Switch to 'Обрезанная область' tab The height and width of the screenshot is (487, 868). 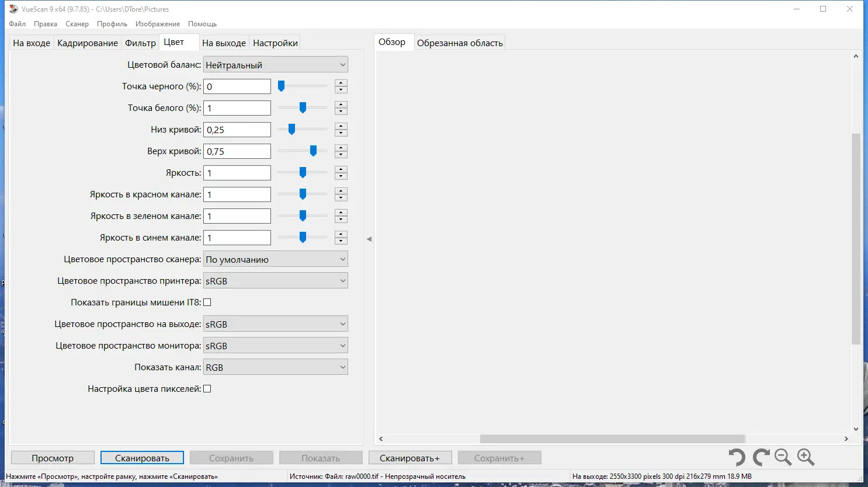point(460,43)
